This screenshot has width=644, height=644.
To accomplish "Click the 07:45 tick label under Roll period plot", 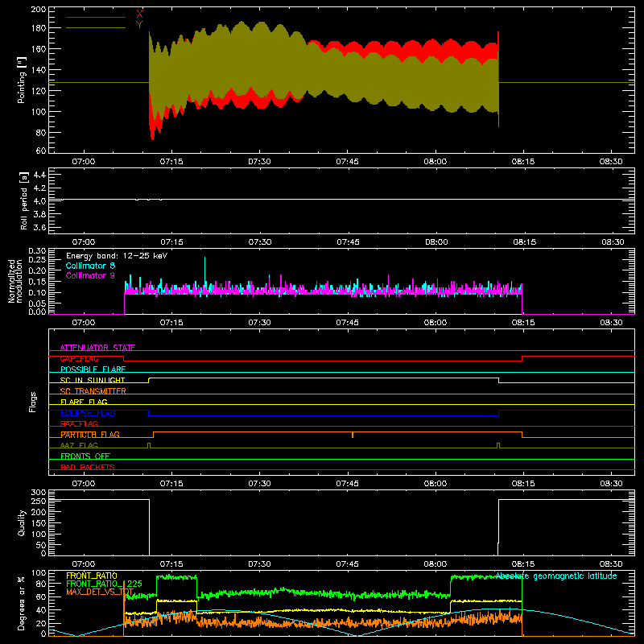I will point(348,242).
